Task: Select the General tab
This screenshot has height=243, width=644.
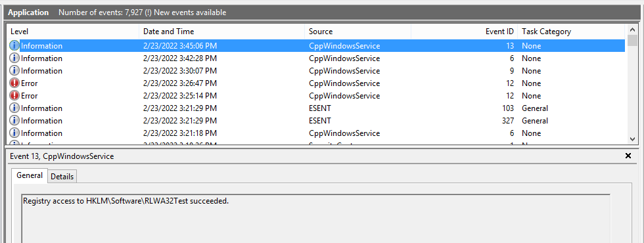Action: click(29, 175)
